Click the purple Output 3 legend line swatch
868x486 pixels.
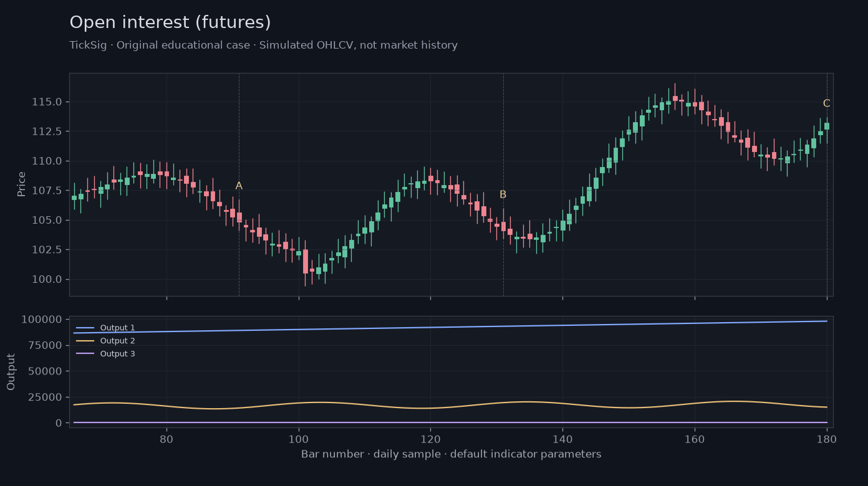pyautogui.click(x=85, y=354)
